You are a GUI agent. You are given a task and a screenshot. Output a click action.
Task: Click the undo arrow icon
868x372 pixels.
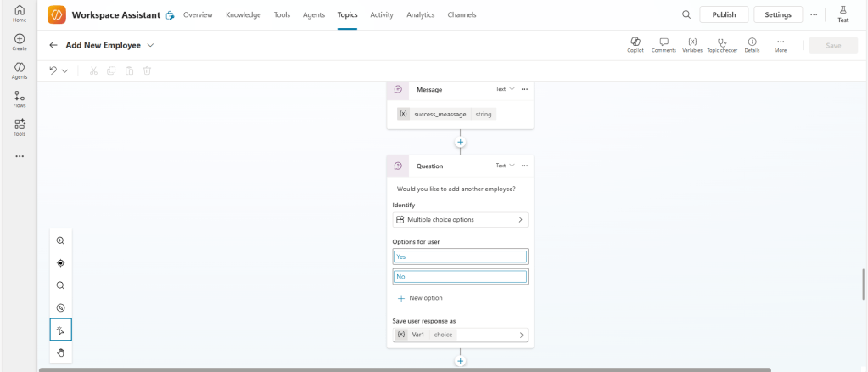53,70
